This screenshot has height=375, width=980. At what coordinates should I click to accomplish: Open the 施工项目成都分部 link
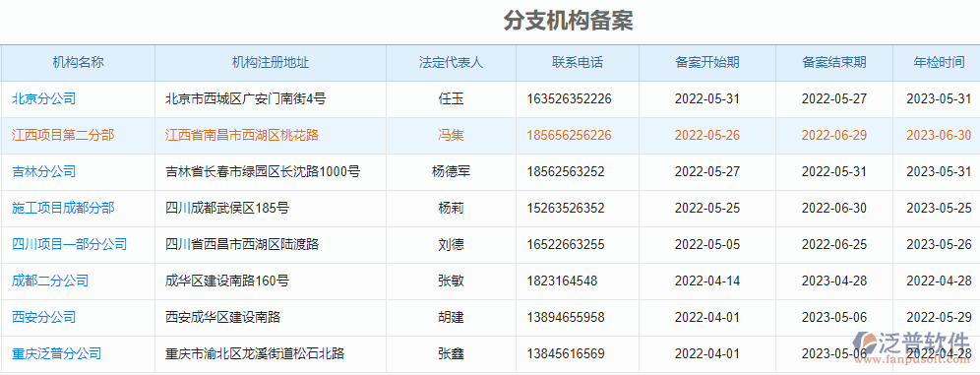(63, 208)
